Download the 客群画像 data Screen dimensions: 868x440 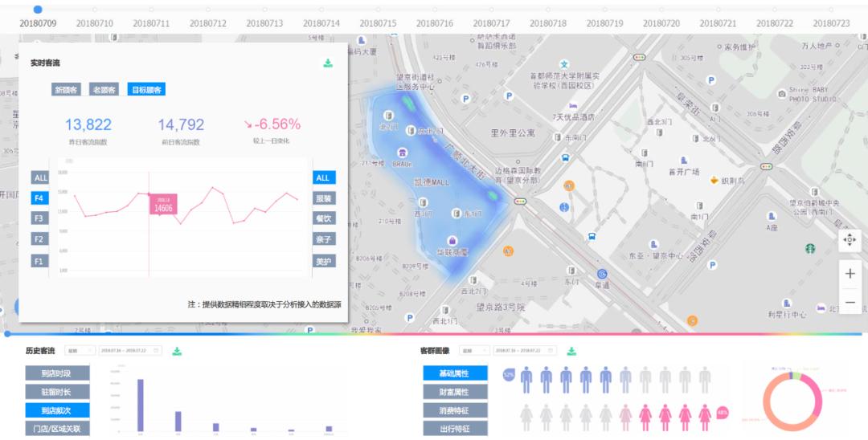pos(571,351)
